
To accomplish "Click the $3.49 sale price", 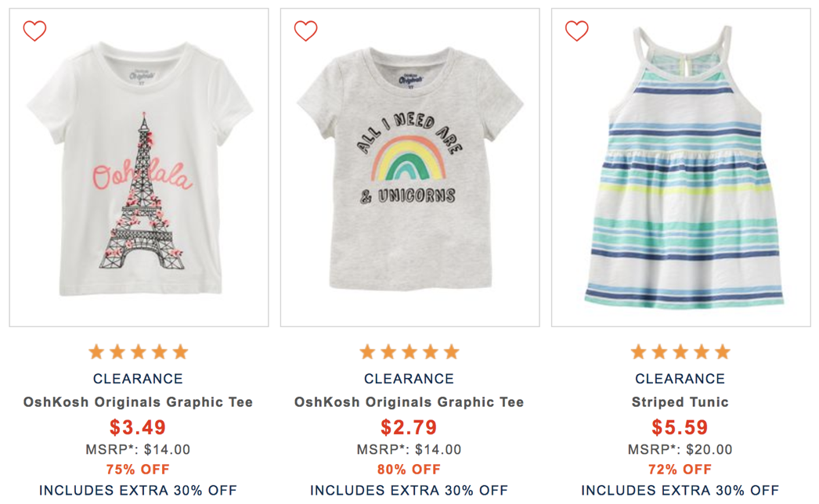I will pos(138,427).
